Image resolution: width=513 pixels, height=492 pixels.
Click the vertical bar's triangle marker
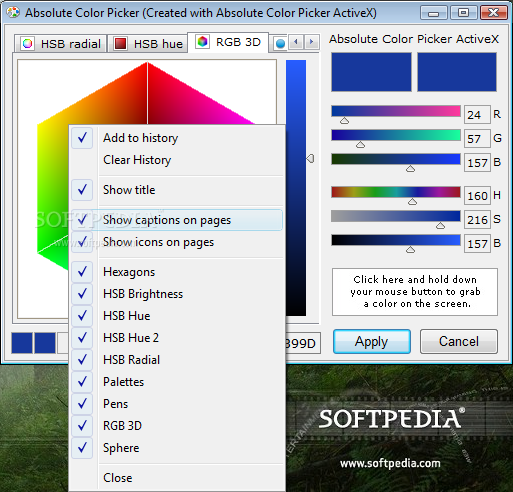point(310,159)
